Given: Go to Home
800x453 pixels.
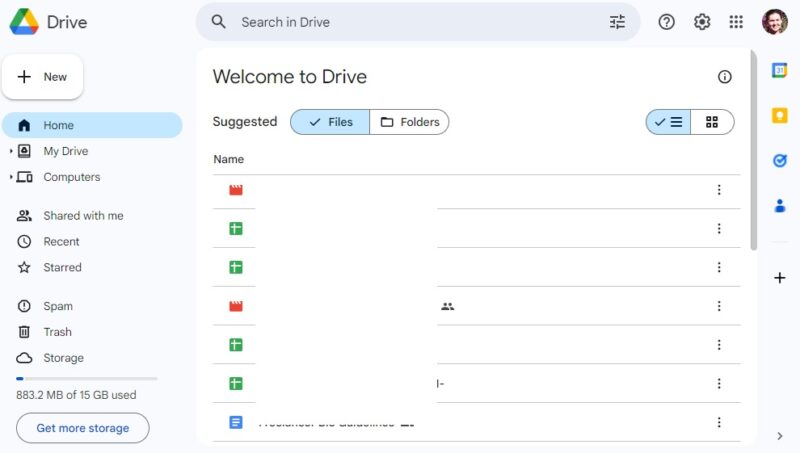Looking at the screenshot, I should (x=92, y=125).
